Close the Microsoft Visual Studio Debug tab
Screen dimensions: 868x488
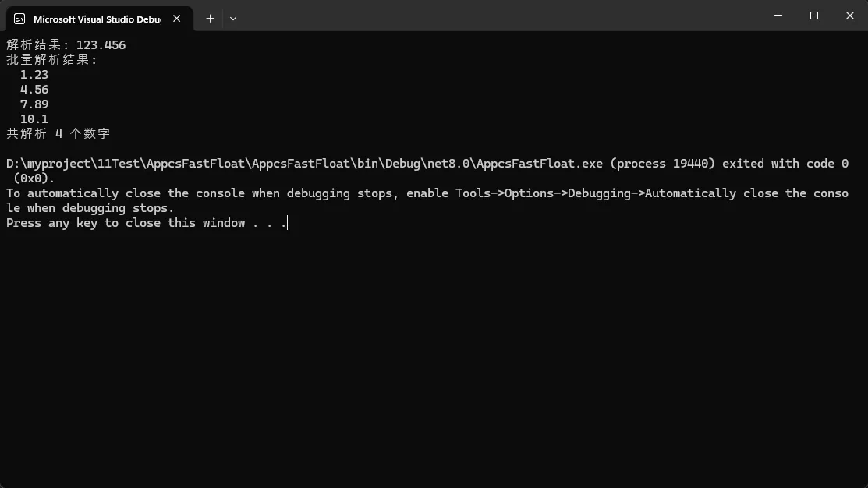click(x=177, y=19)
